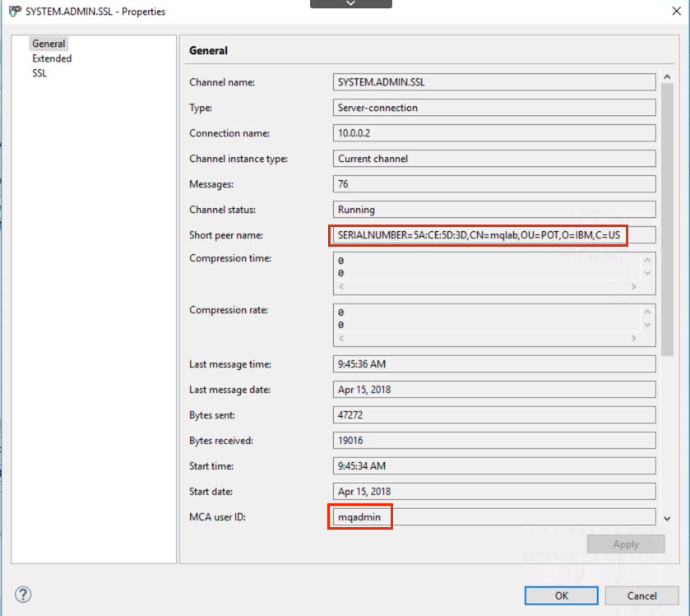Click the Type field Server-connection

coord(494,108)
